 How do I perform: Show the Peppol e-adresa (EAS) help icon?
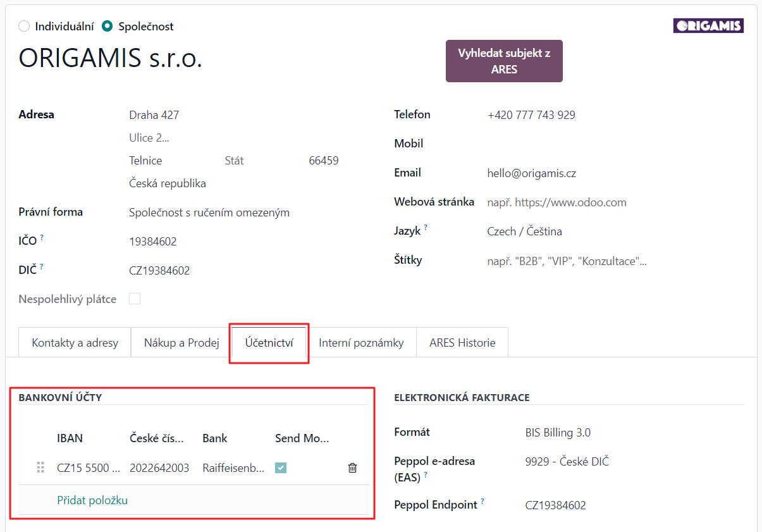[426, 474]
